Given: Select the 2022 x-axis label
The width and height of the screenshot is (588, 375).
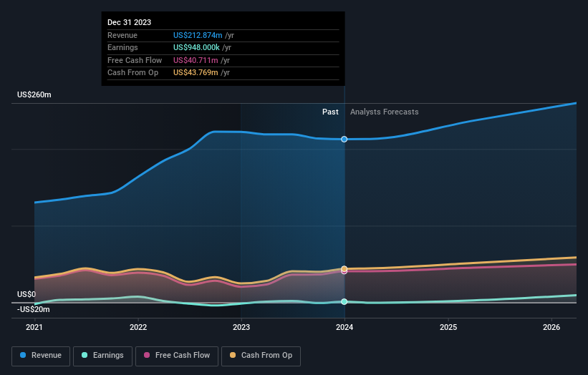Looking at the screenshot, I should click(138, 327).
